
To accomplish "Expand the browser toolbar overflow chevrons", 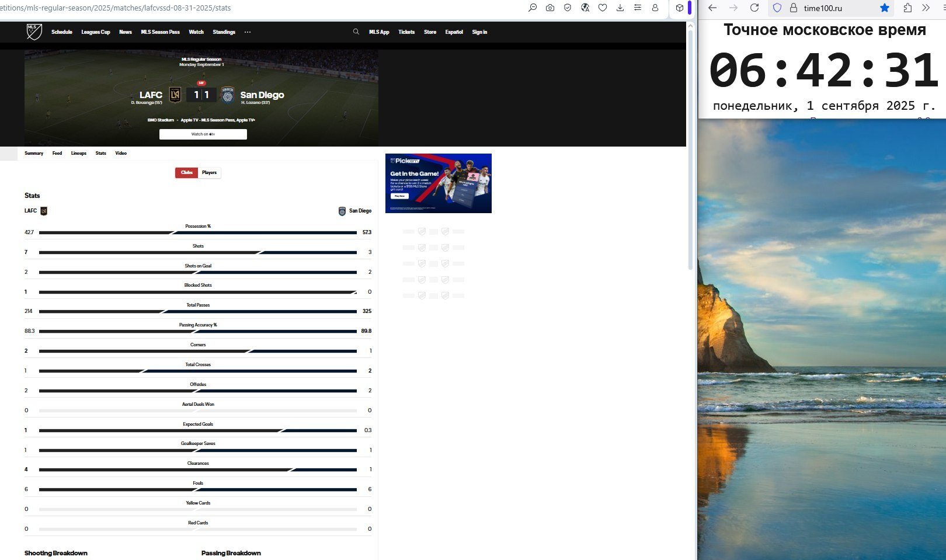I will [x=926, y=8].
